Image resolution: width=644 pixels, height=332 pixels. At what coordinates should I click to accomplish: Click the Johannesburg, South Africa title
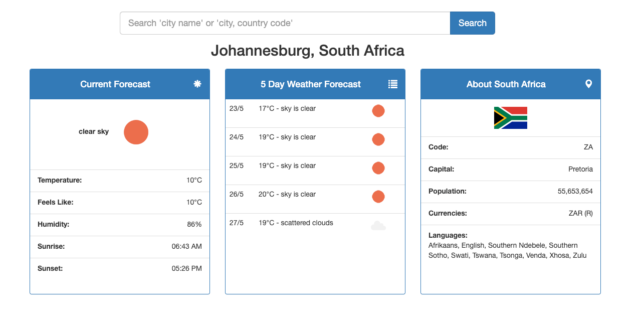(x=308, y=51)
